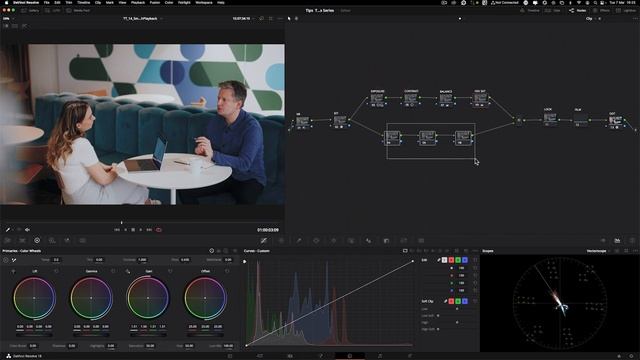This screenshot has width=640, height=360.
Task: Reset the Offset color wheel
Action: [227, 271]
